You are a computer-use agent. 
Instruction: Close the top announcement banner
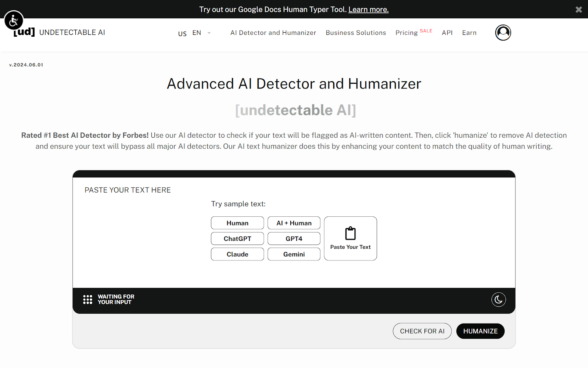click(x=578, y=10)
